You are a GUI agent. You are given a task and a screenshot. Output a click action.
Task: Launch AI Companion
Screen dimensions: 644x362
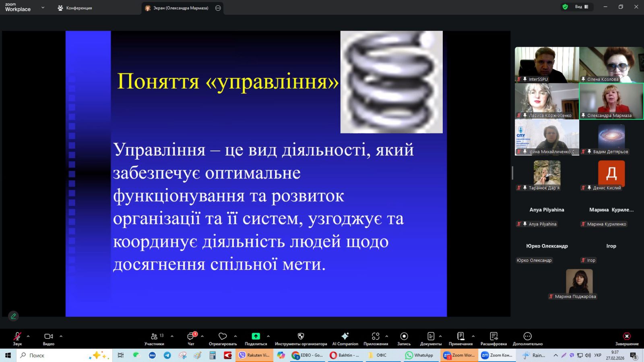tap(345, 336)
